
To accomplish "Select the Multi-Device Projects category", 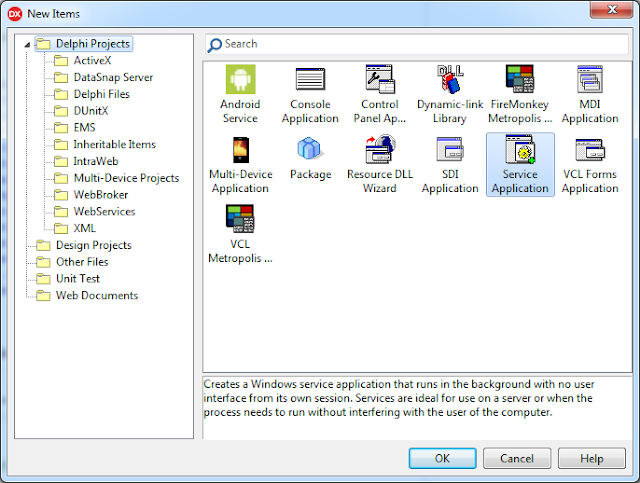I will (126, 178).
